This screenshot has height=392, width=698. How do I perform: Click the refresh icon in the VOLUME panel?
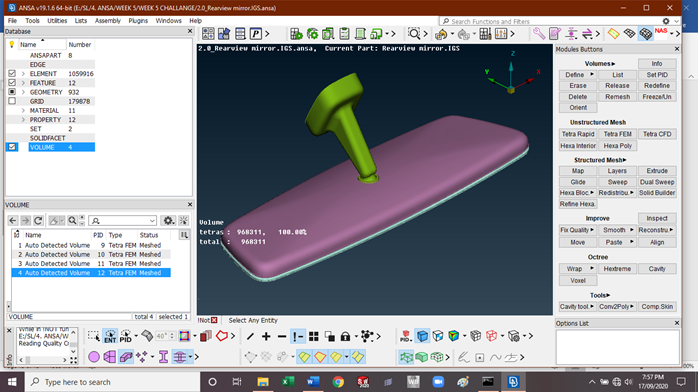38,220
